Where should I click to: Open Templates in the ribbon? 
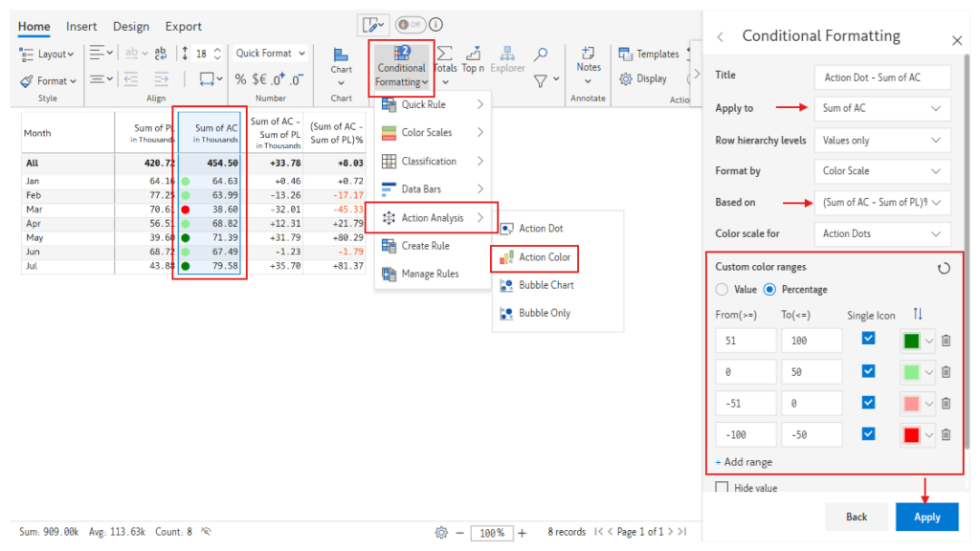pos(649,54)
